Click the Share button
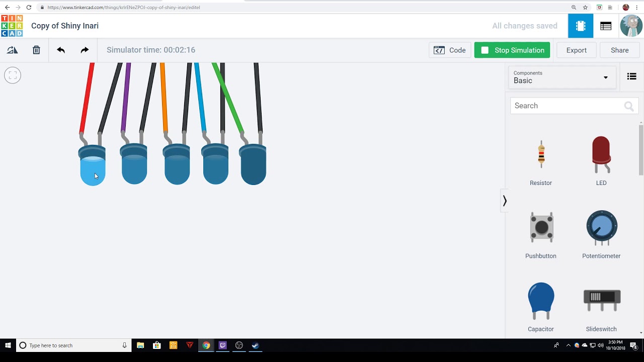Image resolution: width=644 pixels, height=362 pixels. pyautogui.click(x=620, y=50)
